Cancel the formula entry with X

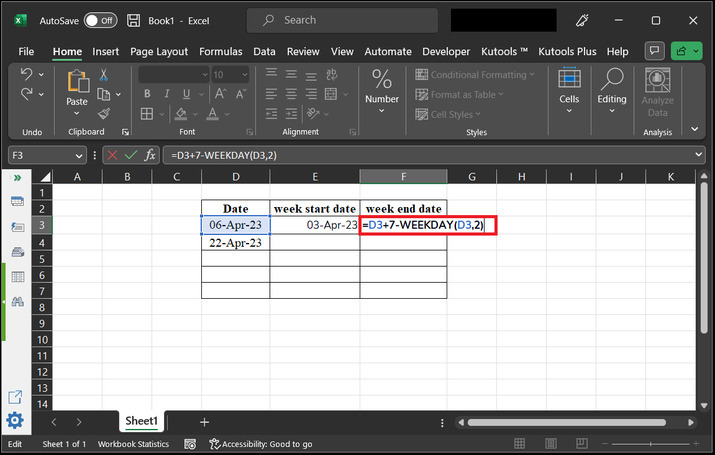pyautogui.click(x=112, y=155)
